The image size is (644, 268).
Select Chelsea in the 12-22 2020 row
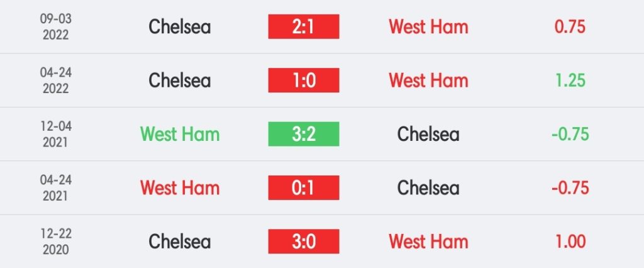click(179, 242)
